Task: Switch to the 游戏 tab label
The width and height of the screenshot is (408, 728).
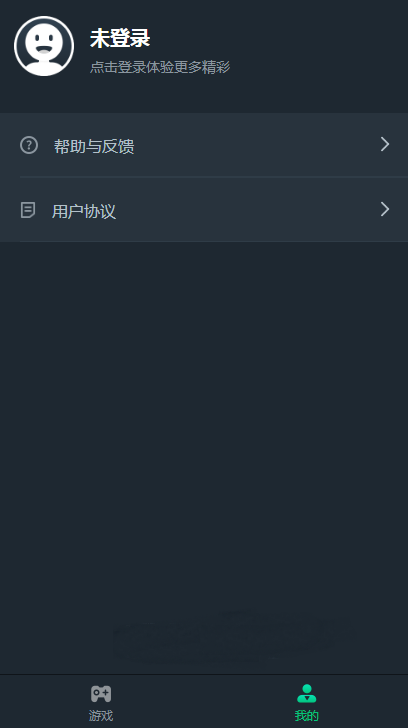Action: (x=101, y=715)
